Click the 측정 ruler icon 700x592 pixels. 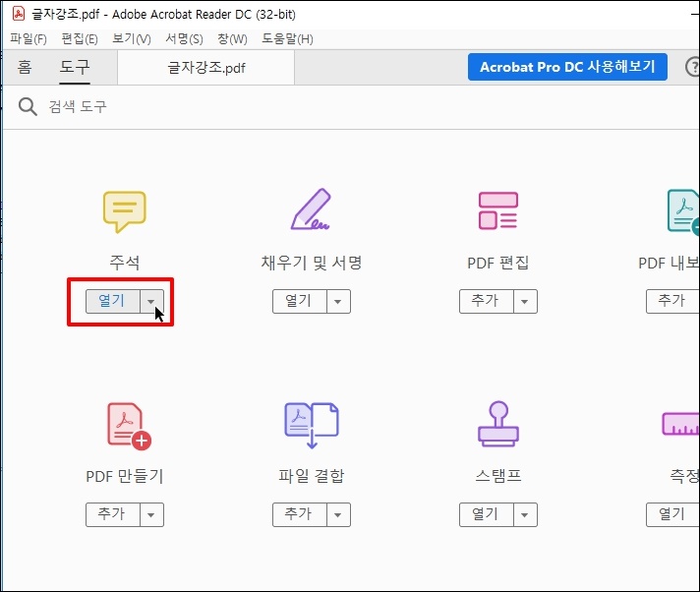tap(680, 424)
